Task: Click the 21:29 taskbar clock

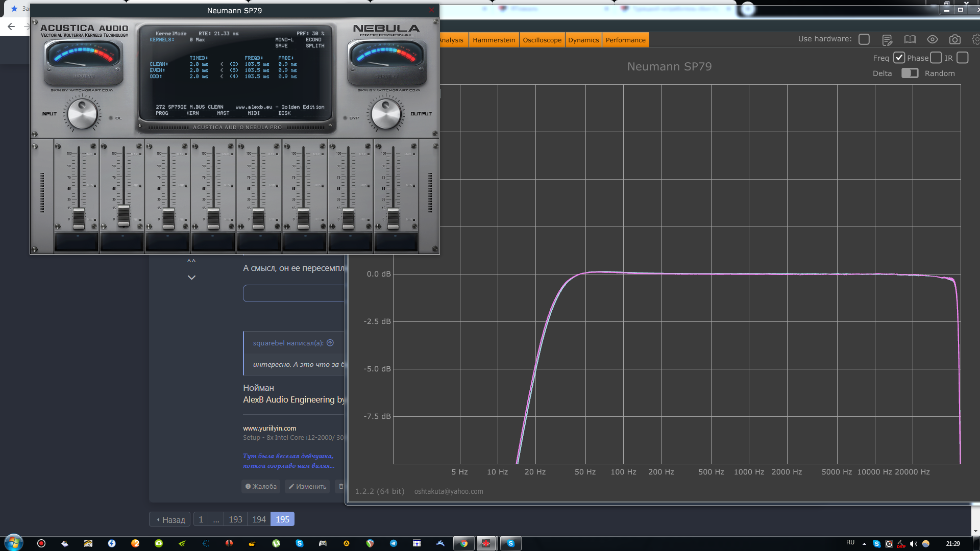Action: [x=952, y=544]
